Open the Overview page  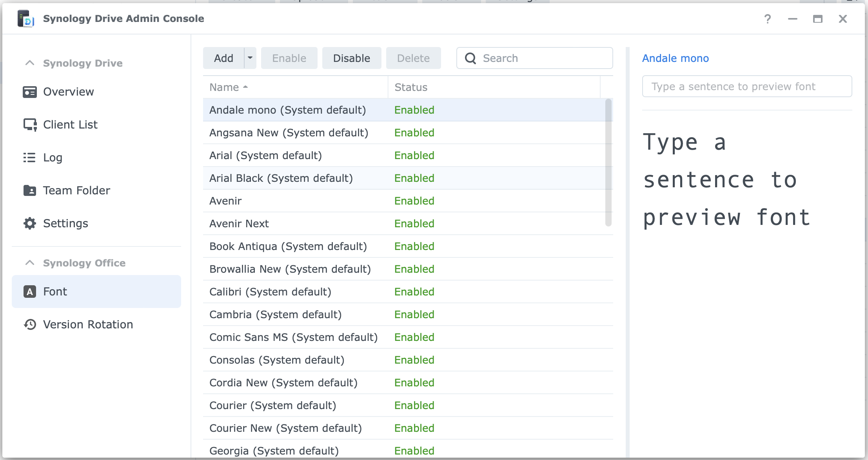pyautogui.click(x=96, y=92)
